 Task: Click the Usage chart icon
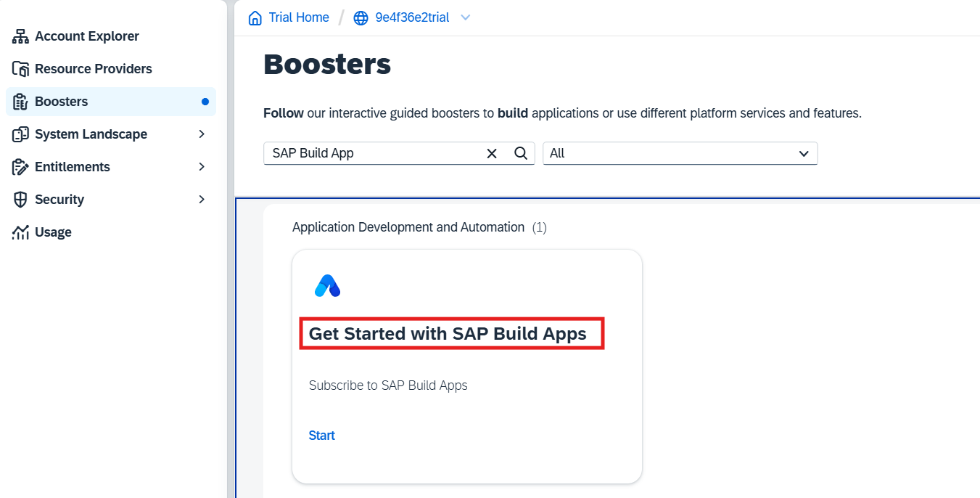[x=20, y=232]
